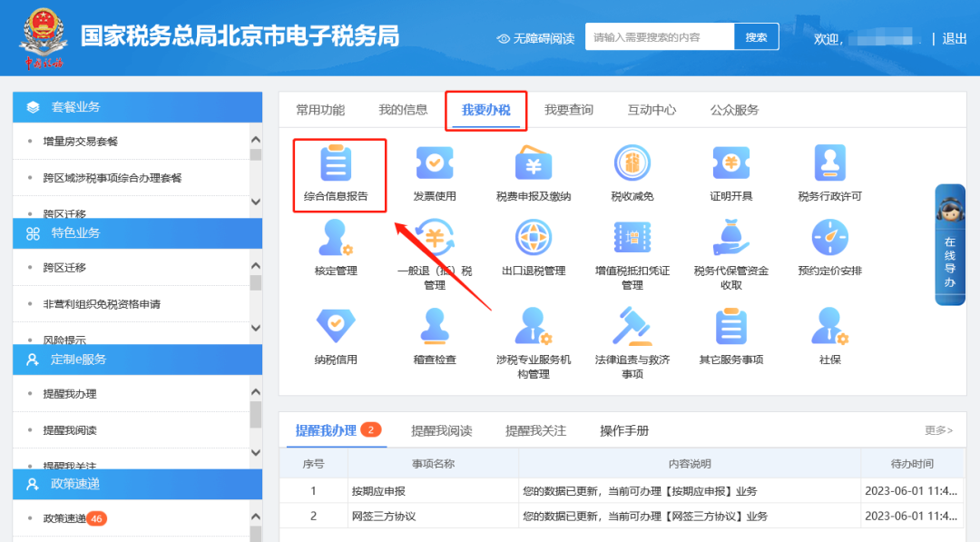980x542 pixels.
Task: Click the 按期应申报 table cell
Action: pyautogui.click(x=433, y=491)
